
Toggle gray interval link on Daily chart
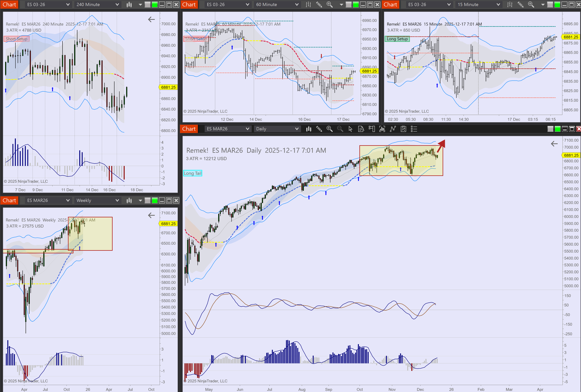[550, 129]
